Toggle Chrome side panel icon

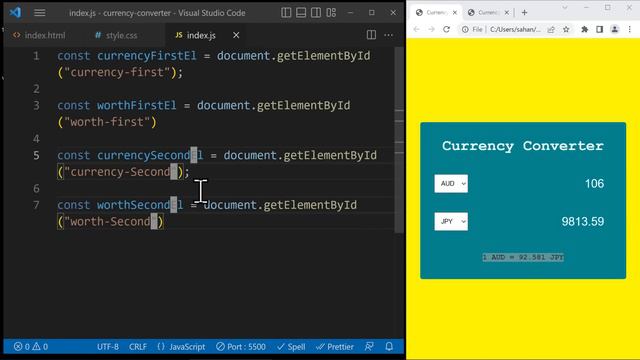tap(600, 29)
